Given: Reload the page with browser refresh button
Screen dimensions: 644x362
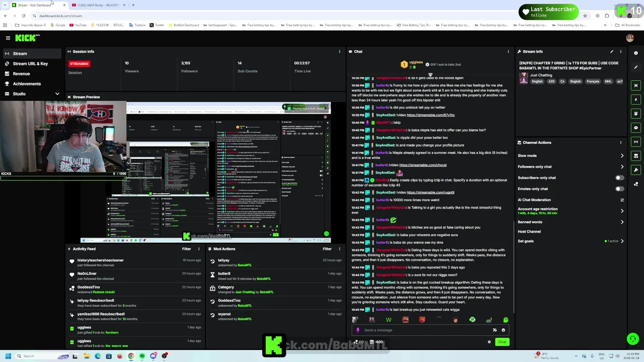Looking at the screenshot, I should (23, 16).
